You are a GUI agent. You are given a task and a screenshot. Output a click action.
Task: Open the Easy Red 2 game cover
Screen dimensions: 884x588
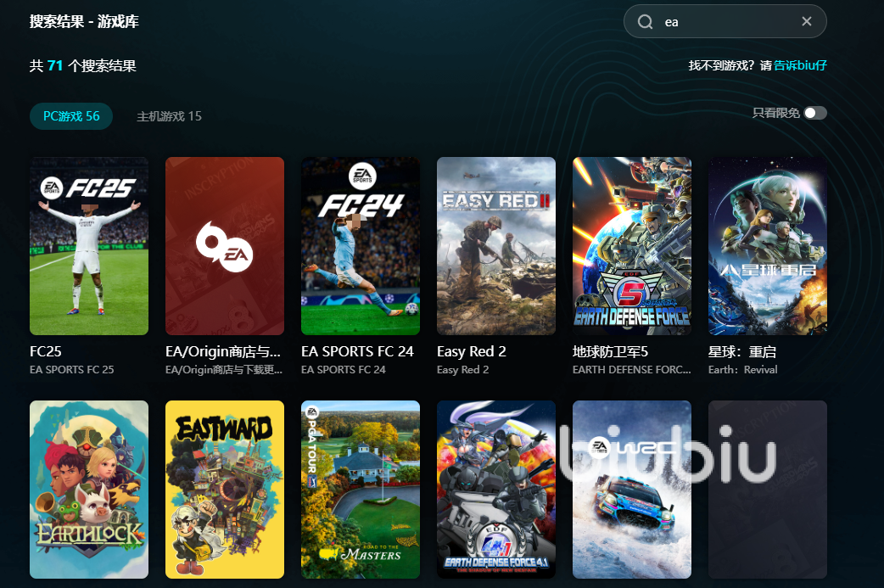tap(496, 246)
